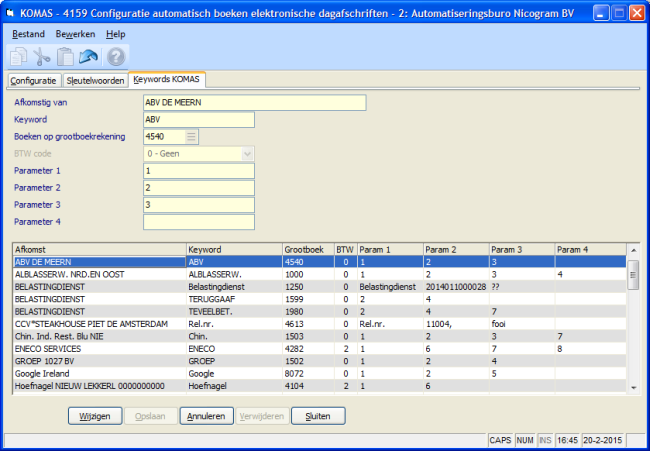Select the BELASTINGDIENST row with keyword TERUGGAAF
650x451 pixels.
319,299
